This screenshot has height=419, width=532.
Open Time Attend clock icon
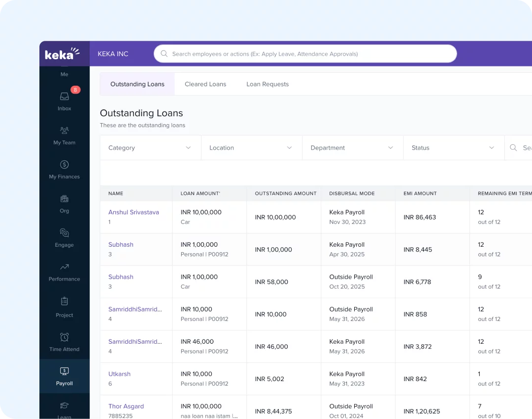(64, 337)
